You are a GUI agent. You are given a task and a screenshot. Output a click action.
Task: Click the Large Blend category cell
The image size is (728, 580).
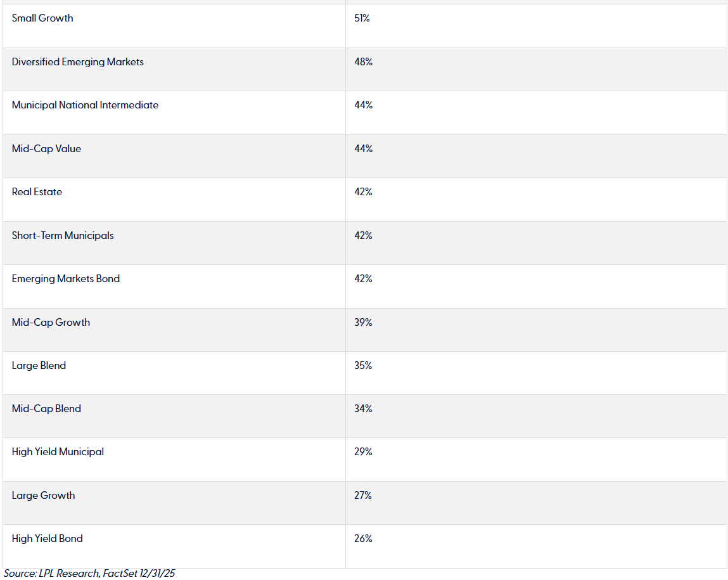[39, 366]
